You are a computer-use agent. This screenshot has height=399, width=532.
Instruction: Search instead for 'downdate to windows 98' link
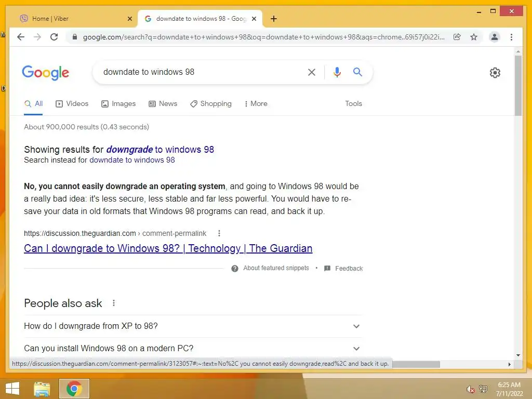(x=132, y=160)
